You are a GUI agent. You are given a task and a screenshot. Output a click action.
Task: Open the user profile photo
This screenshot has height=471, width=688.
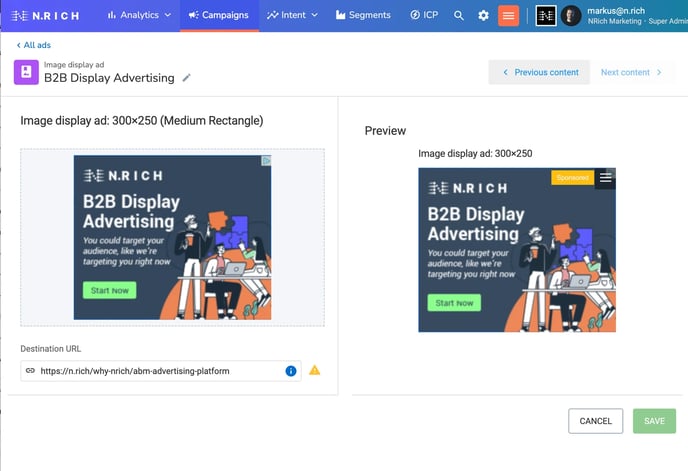click(571, 16)
